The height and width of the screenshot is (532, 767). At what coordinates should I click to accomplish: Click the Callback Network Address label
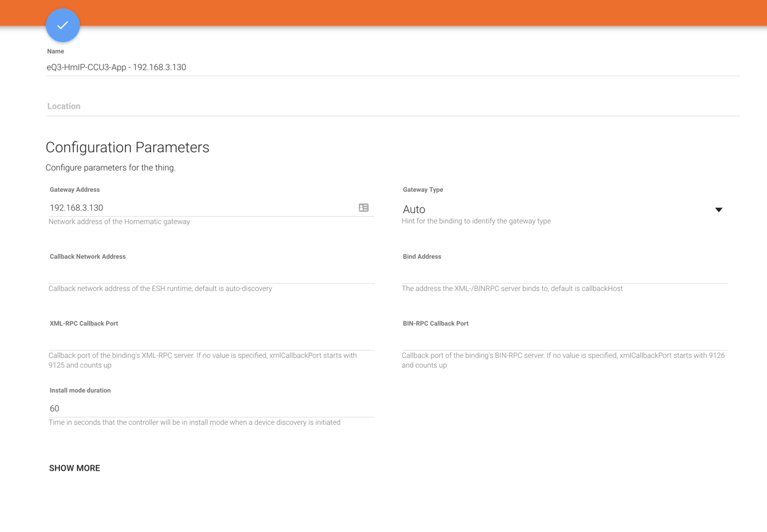(87, 256)
